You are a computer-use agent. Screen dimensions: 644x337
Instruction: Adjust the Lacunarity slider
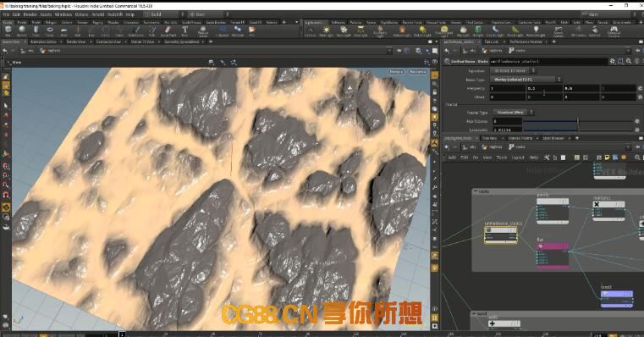coord(579,130)
